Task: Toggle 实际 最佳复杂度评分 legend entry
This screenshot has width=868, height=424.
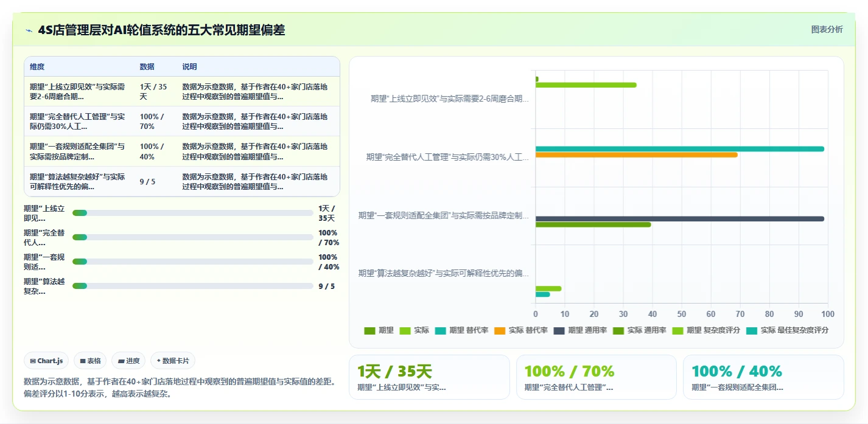Action: pyautogui.click(x=787, y=330)
